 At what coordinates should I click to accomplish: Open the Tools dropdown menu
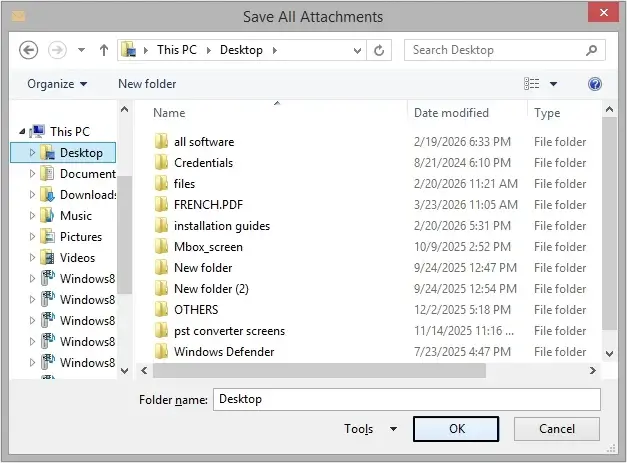click(x=370, y=429)
